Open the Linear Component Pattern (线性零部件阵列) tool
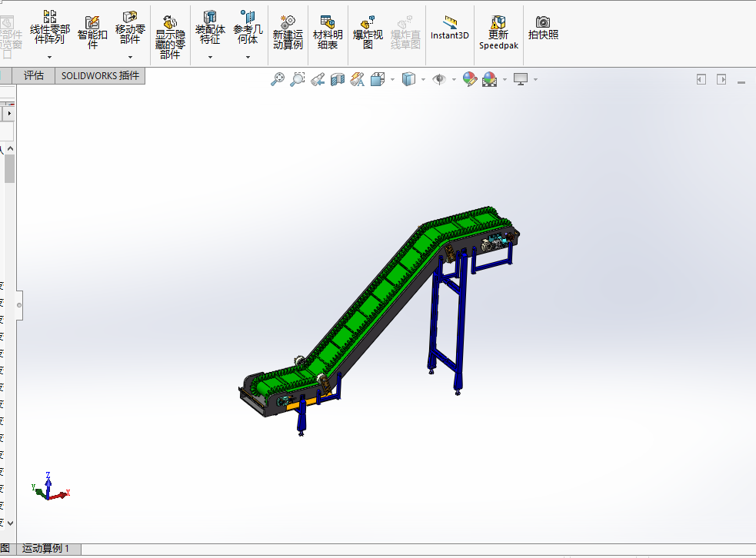 click(x=50, y=28)
